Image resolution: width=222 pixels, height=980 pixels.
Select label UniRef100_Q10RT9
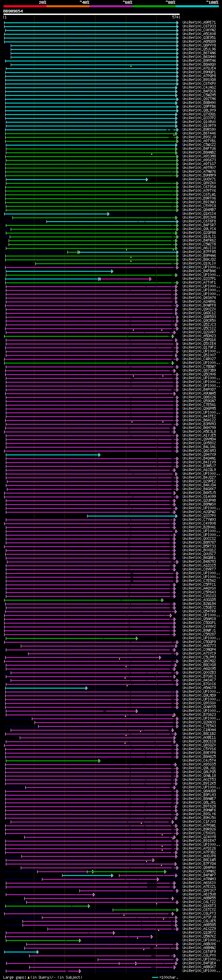click(199, 125)
